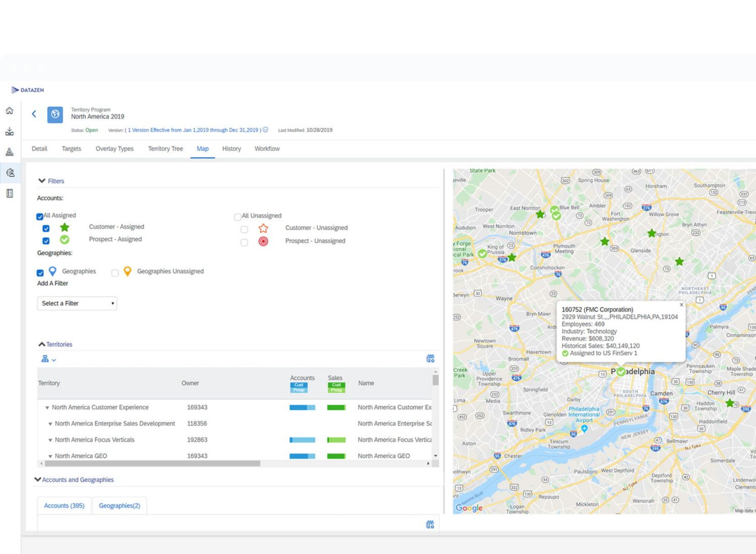Click the Philadelphia prospect checkmark marker
Screen dimensions: 756x554
click(x=621, y=372)
